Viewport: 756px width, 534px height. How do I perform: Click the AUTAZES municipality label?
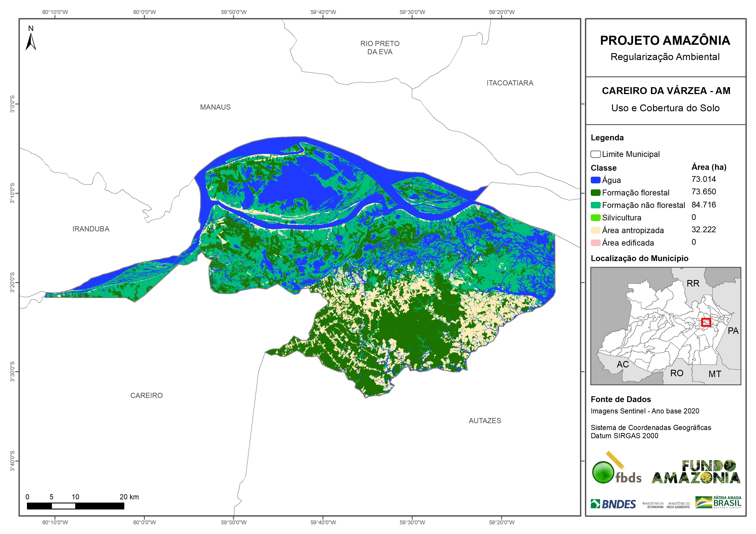[x=485, y=421]
